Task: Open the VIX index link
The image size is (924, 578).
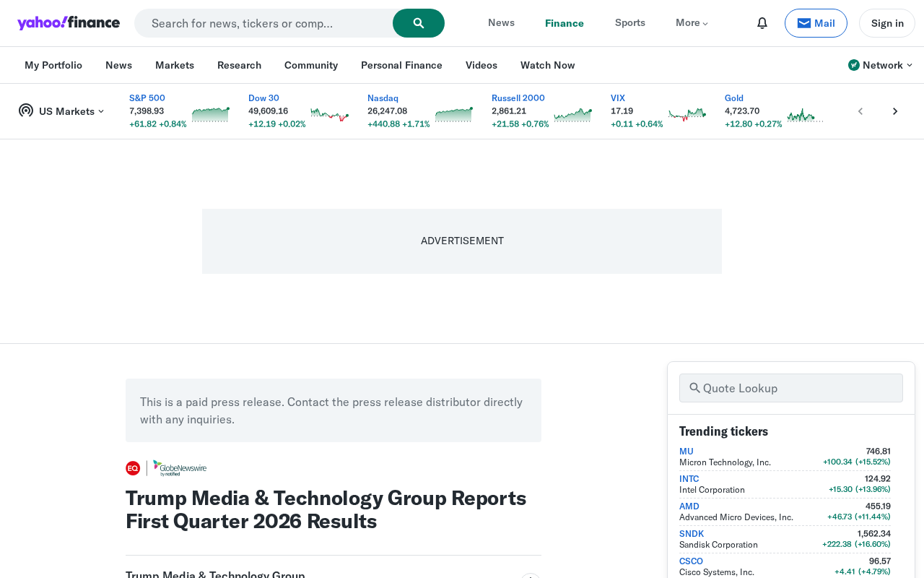Action: pos(618,98)
